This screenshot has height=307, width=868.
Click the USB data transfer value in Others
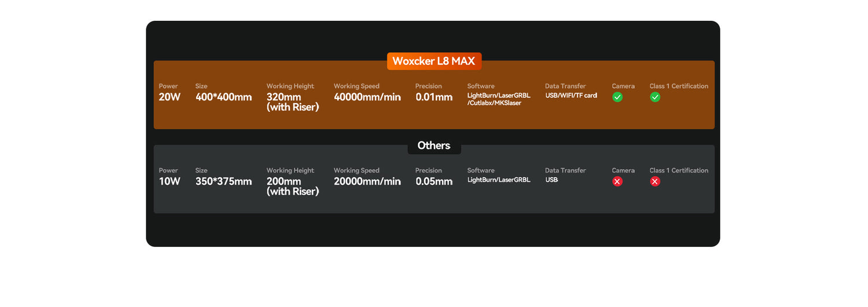(551, 180)
